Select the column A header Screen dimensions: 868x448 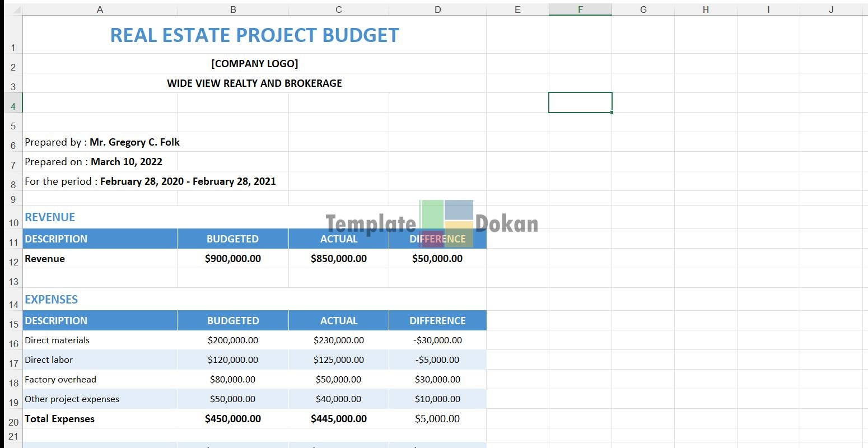[x=100, y=10]
